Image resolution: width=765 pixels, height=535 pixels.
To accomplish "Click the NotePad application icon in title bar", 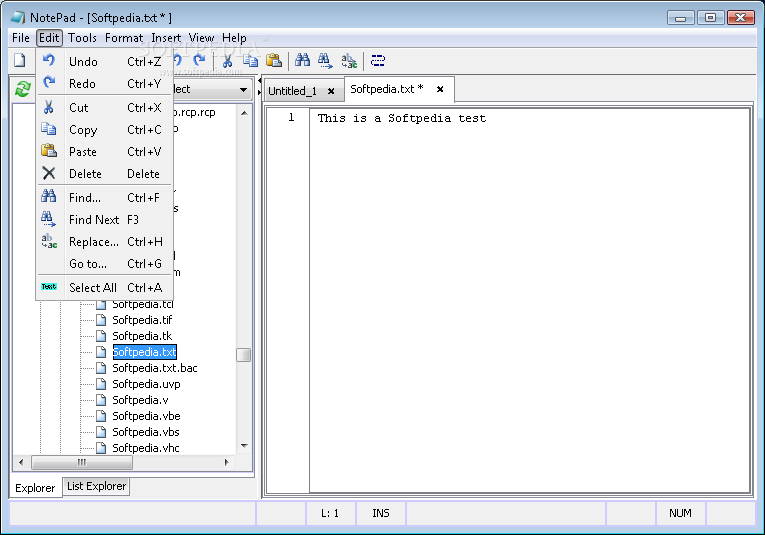I will [x=18, y=18].
